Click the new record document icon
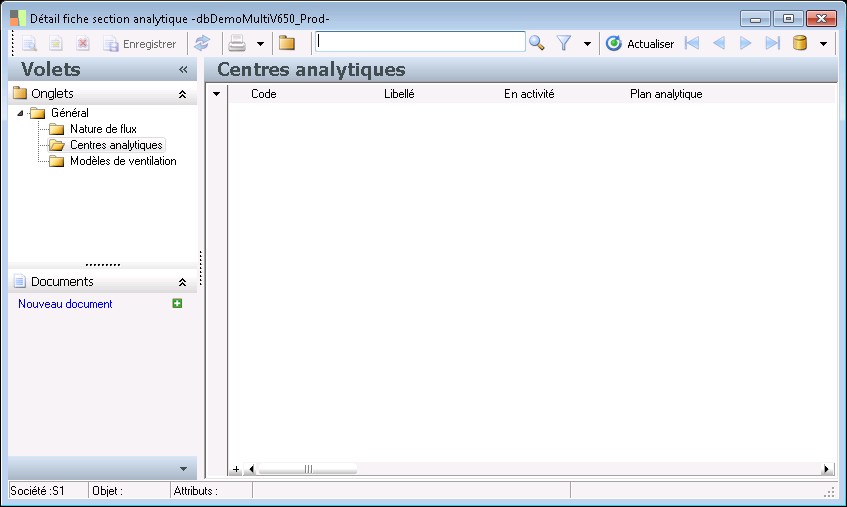Image resolution: width=847 pixels, height=507 pixels. 29,43
